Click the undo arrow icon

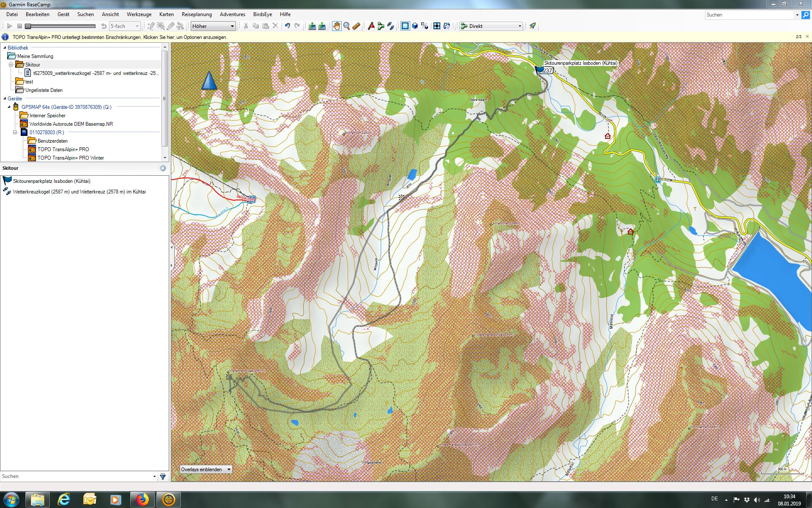(287, 26)
